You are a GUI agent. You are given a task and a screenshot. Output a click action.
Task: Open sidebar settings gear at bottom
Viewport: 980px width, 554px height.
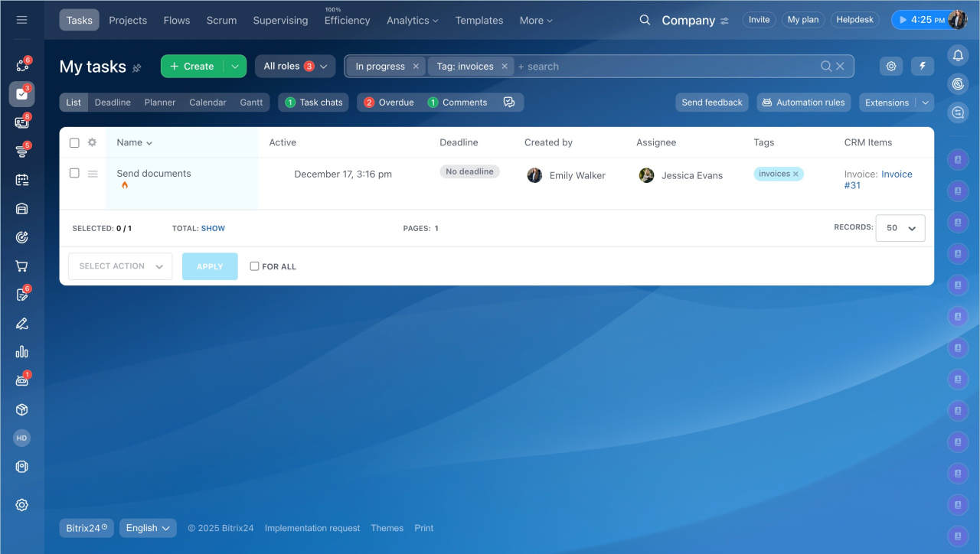click(21, 505)
